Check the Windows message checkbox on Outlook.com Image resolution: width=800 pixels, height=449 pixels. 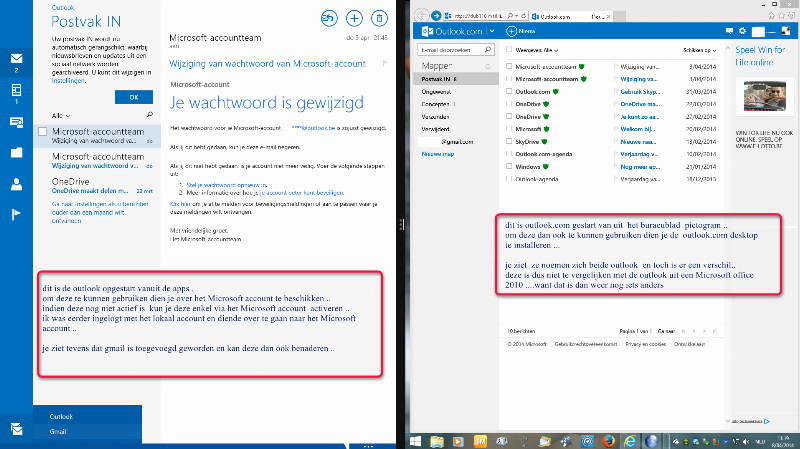[509, 166]
